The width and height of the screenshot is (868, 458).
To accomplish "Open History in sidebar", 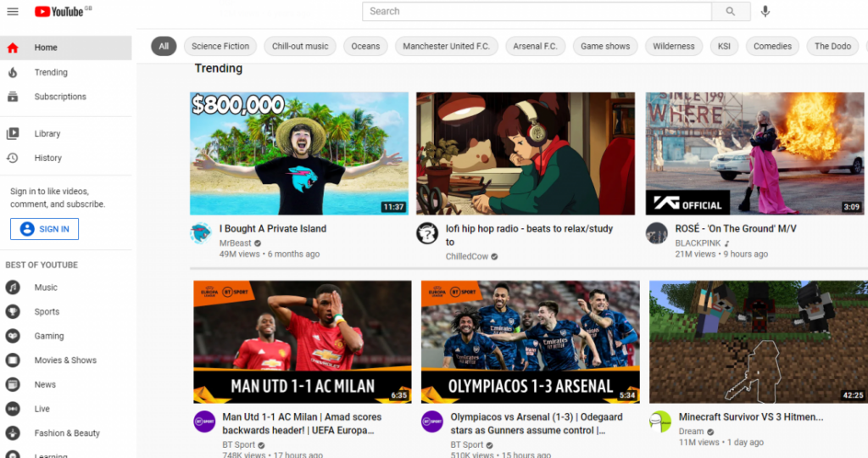I will tap(66, 158).
